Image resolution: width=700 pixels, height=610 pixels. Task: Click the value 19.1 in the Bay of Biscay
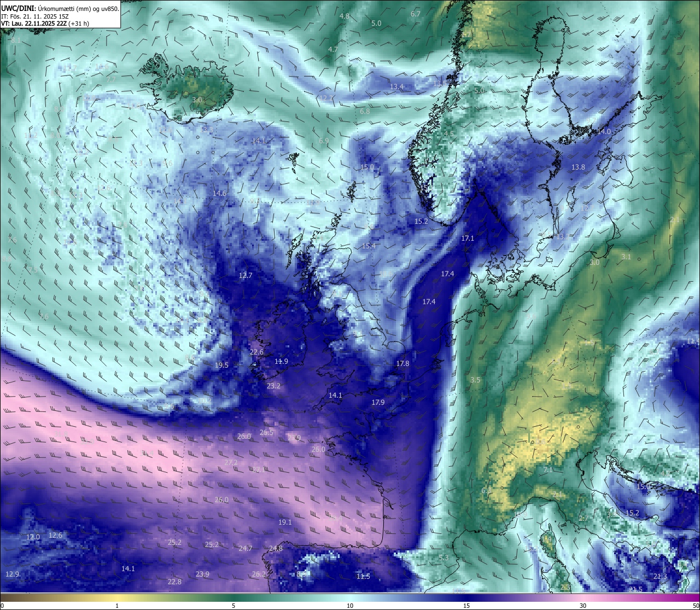(x=285, y=522)
